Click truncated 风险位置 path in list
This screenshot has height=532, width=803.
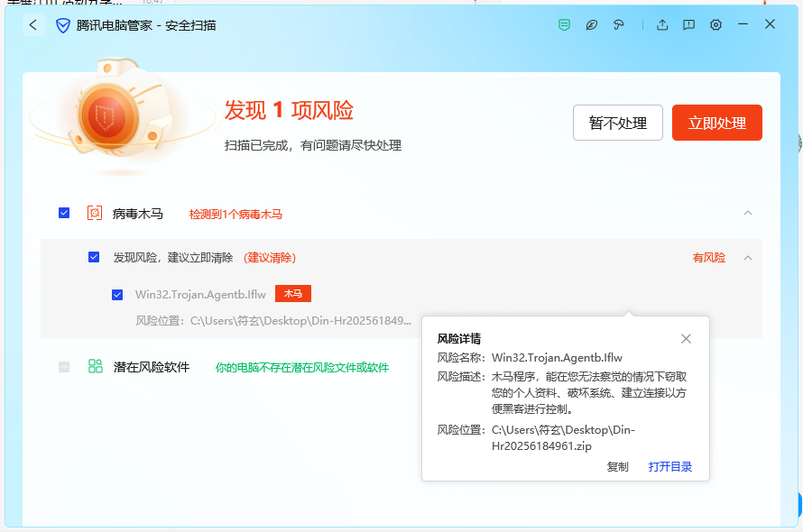[x=273, y=320]
